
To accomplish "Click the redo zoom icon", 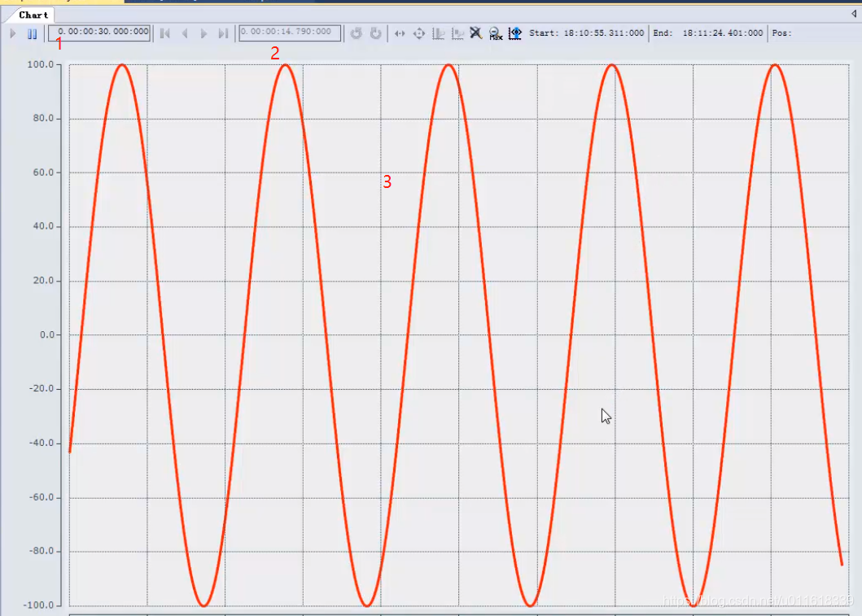I will 375,33.
